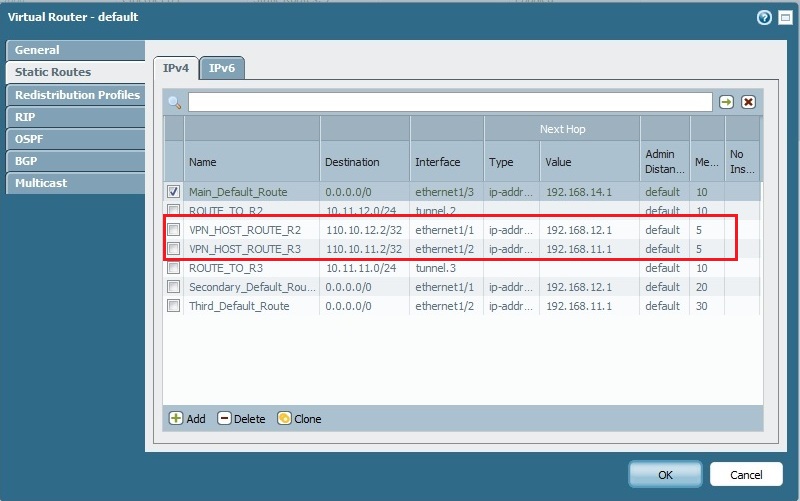Clear the filter with the red X icon
The width and height of the screenshot is (800, 501).
click(x=748, y=102)
